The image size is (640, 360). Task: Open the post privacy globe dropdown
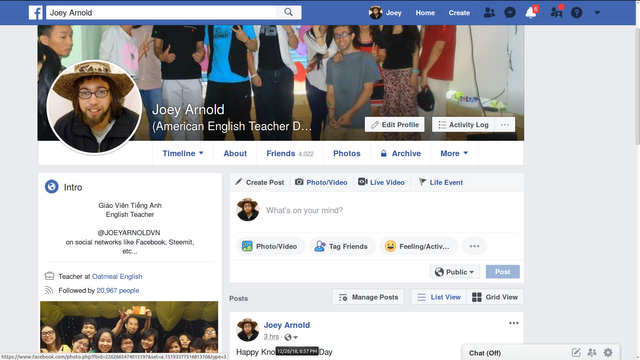click(x=291, y=337)
